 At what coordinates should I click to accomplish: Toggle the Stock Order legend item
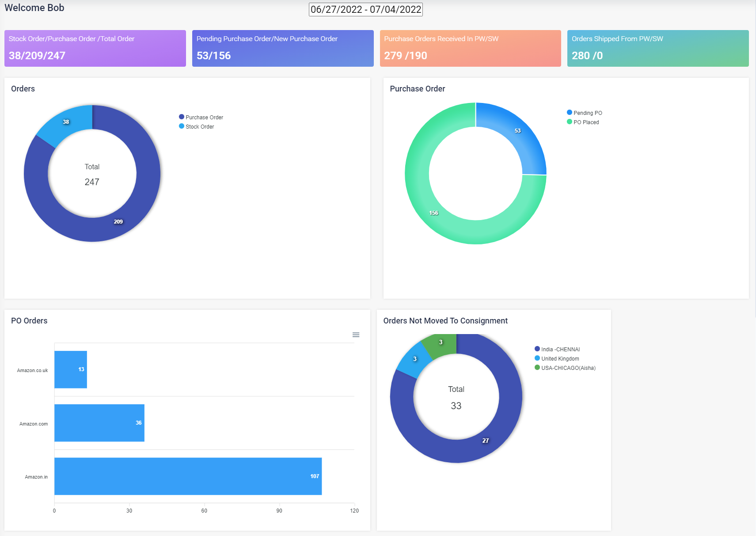click(x=197, y=126)
